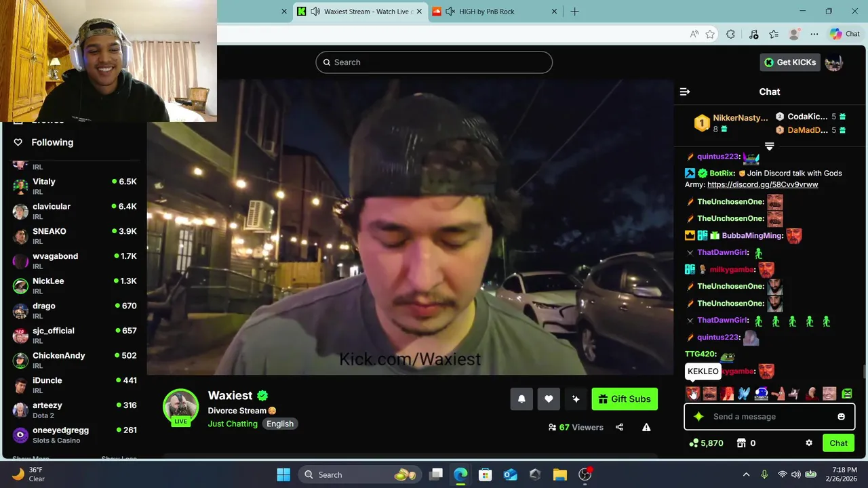Open the Following section heading
Screen dimensions: 868x488
(x=52, y=142)
